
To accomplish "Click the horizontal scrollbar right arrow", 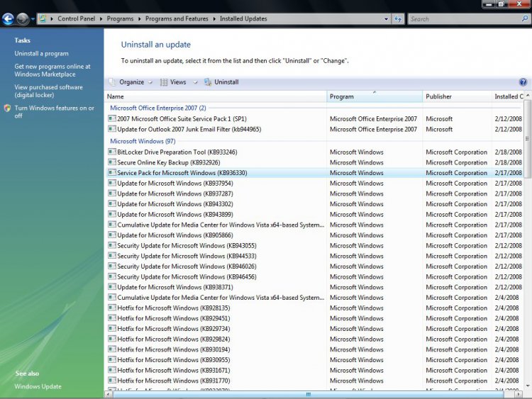I will click(x=519, y=394).
